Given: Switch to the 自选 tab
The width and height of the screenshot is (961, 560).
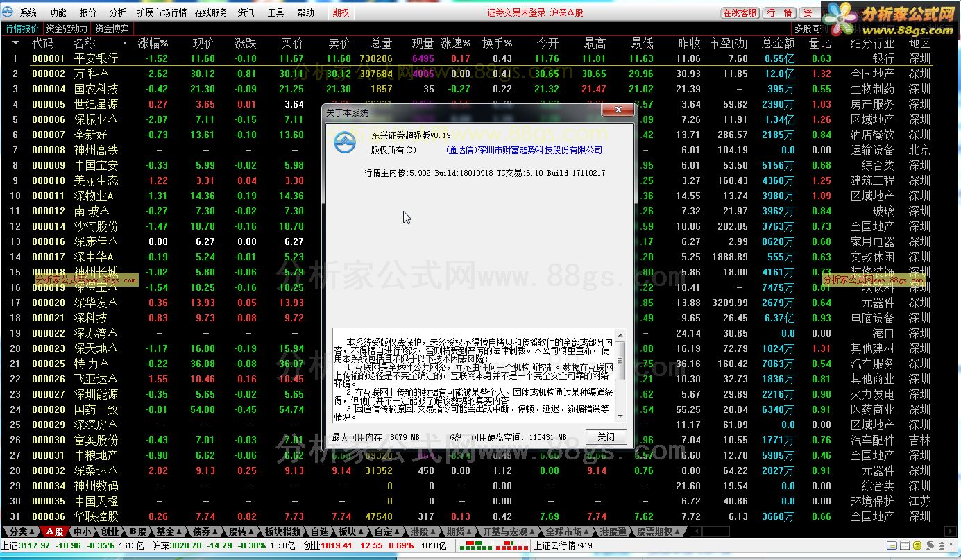Looking at the screenshot, I should click(x=319, y=532).
